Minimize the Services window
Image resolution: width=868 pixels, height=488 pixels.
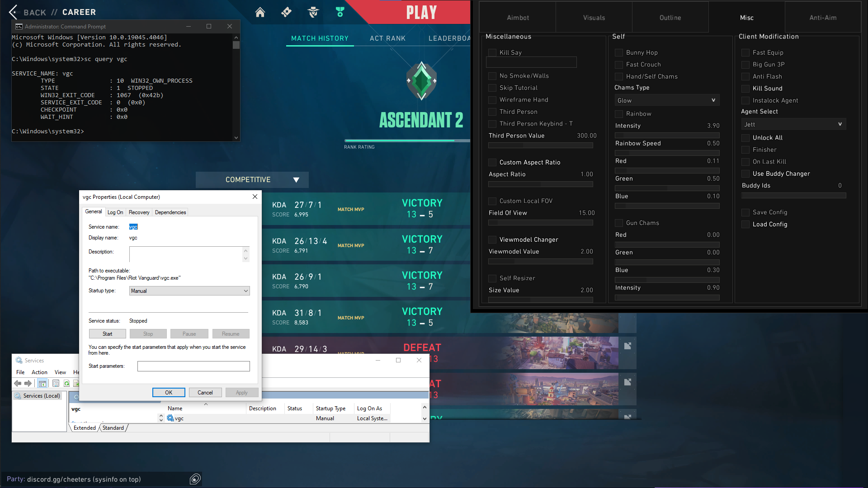coord(378,360)
